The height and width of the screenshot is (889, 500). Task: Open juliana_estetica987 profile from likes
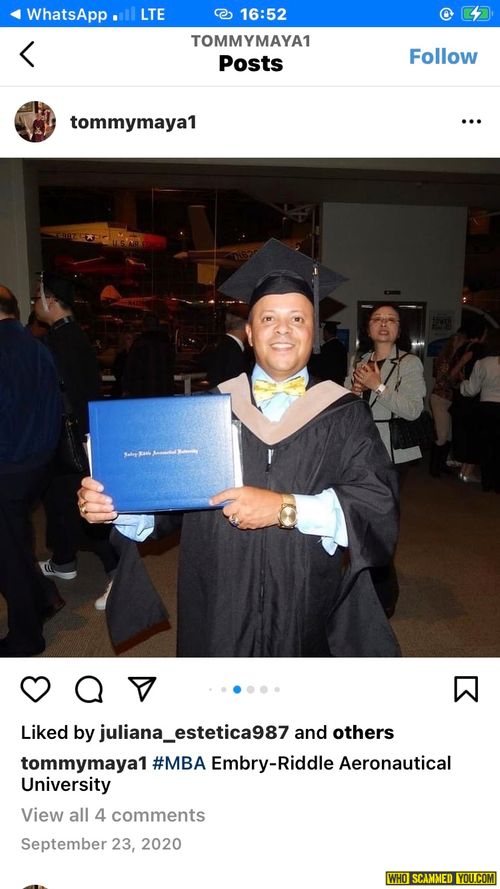(x=194, y=733)
